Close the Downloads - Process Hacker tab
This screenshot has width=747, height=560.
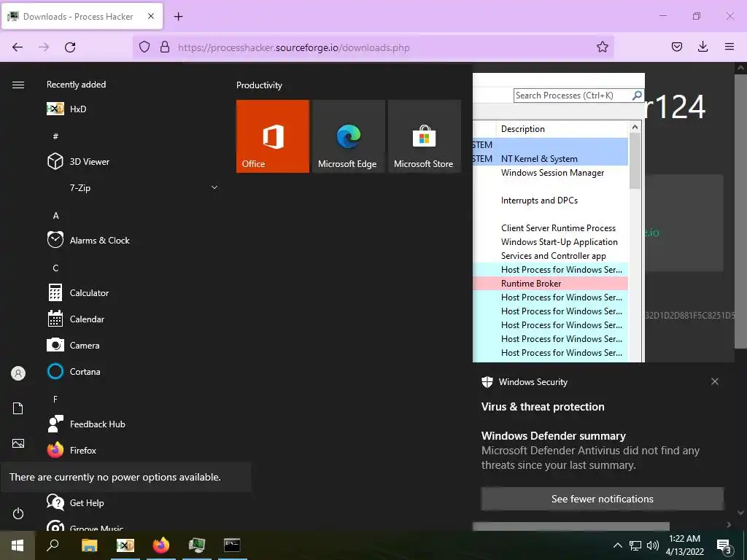(151, 16)
